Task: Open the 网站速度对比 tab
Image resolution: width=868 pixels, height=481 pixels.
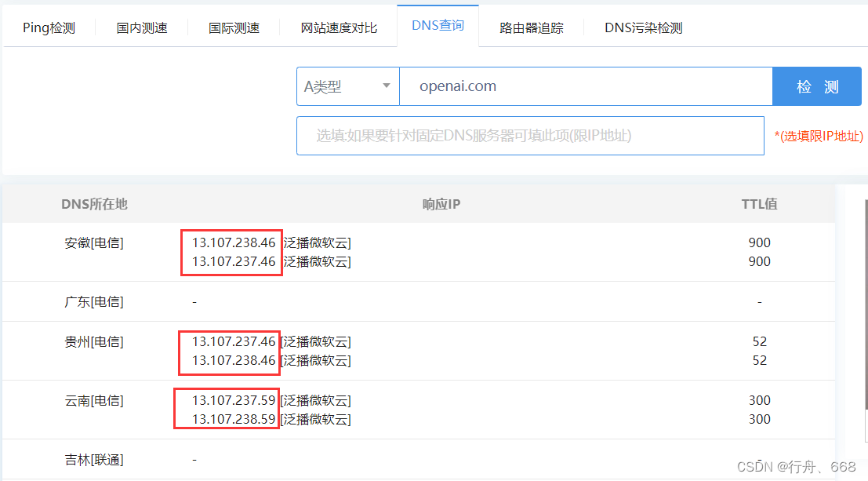Action: coord(338,27)
